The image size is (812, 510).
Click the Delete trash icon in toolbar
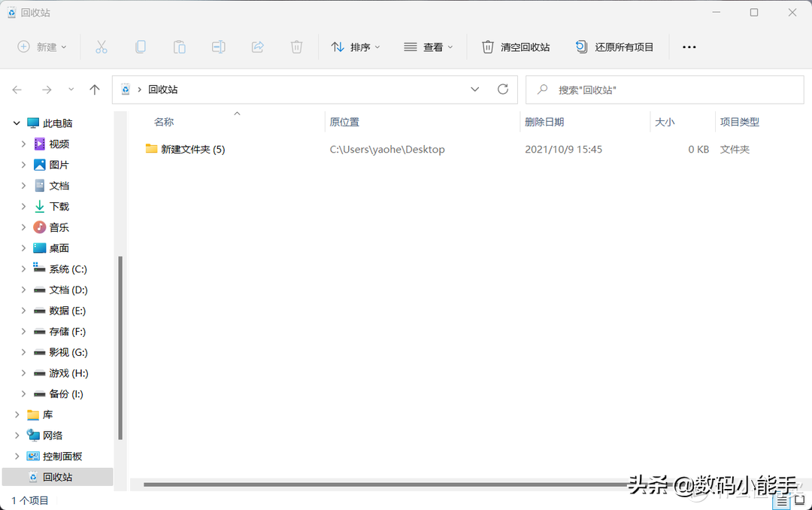click(296, 47)
